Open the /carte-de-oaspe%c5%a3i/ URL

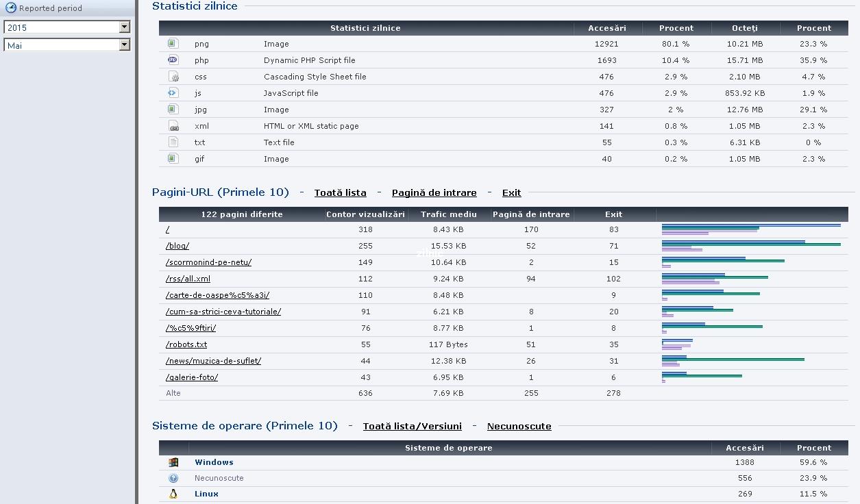(218, 295)
